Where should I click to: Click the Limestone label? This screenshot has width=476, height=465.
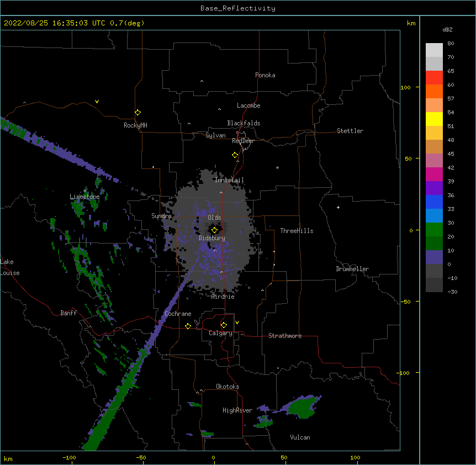(84, 197)
